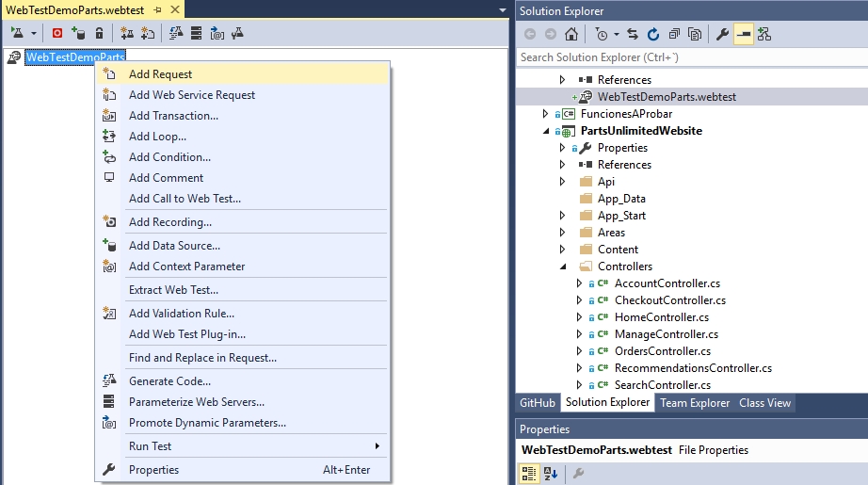Choose Add Recording... in context menu

coord(243,222)
